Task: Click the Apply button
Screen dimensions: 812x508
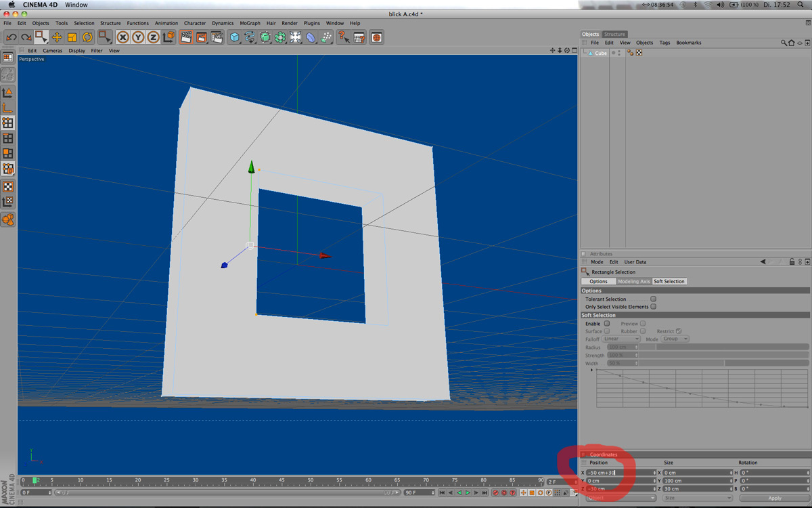Action: pos(775,498)
